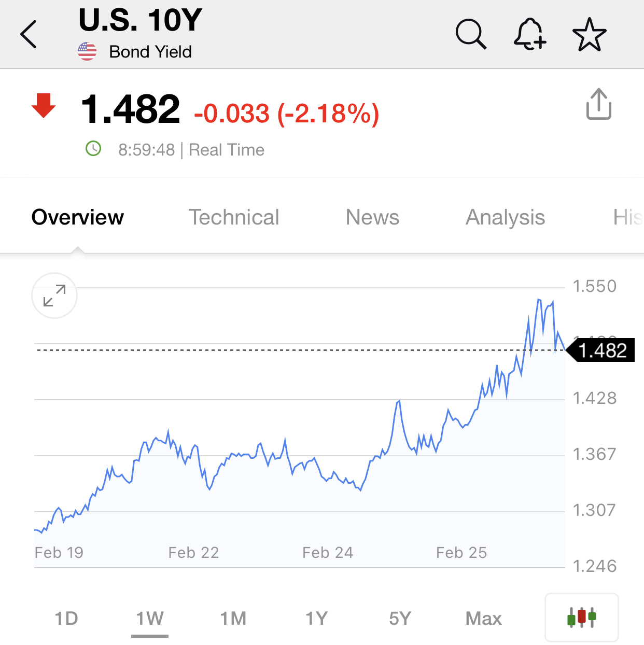Star U.S. 10Y as favorite
644x645 pixels.
pos(590,34)
